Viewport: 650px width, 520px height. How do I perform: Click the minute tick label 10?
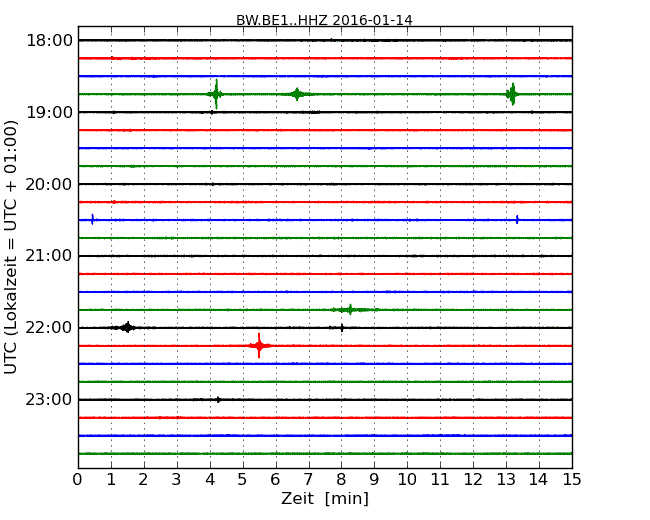click(407, 480)
